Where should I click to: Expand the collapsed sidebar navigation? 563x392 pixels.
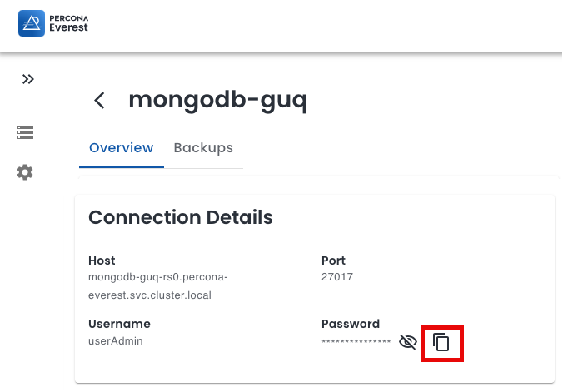[x=28, y=79]
